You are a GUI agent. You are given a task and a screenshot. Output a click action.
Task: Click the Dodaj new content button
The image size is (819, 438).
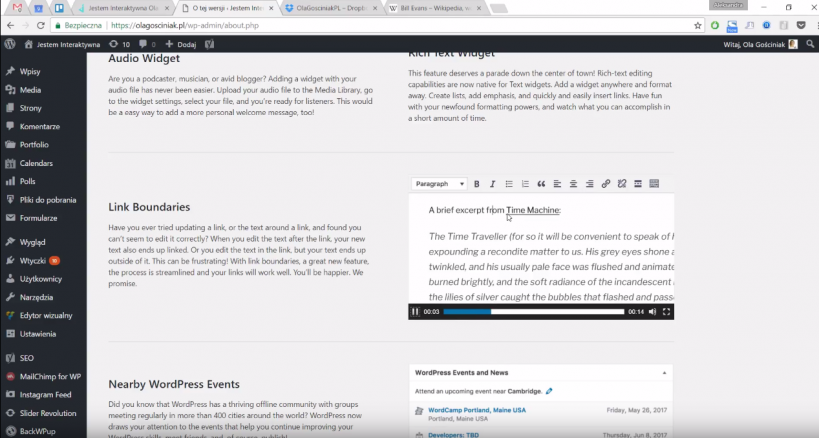[181, 44]
